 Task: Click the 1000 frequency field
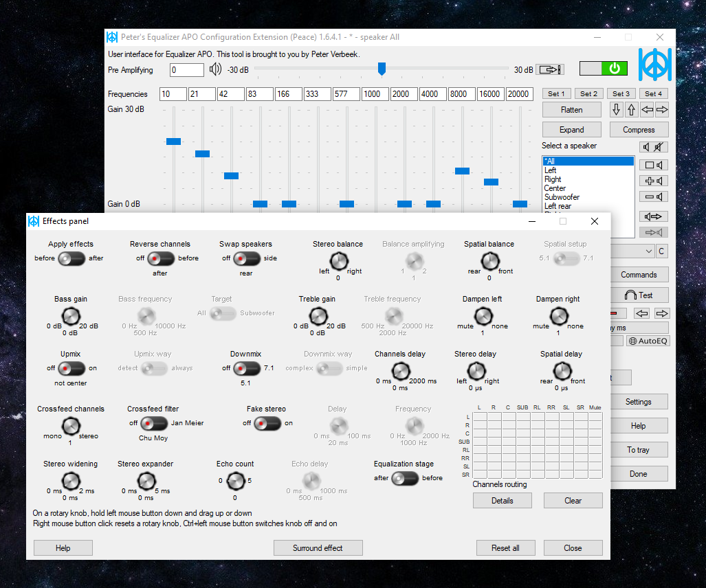(375, 94)
